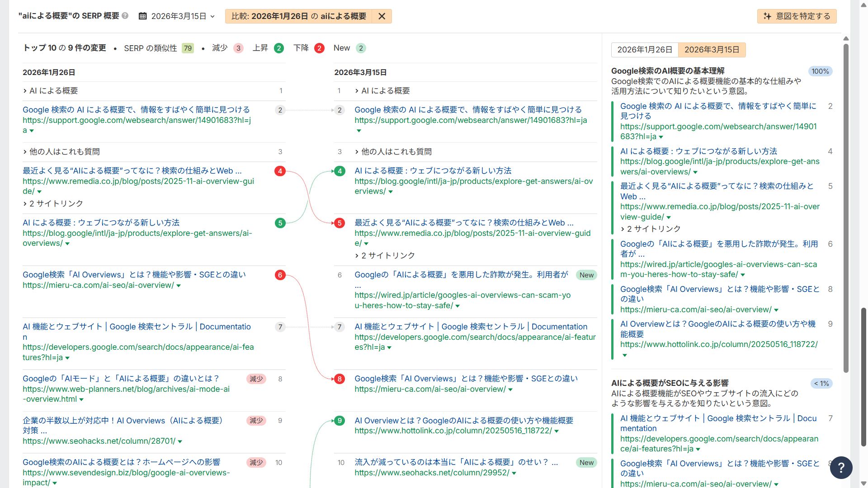The image size is (868, 488).
Task: Open the blog.google AI Overviews link
Action: tap(433, 170)
